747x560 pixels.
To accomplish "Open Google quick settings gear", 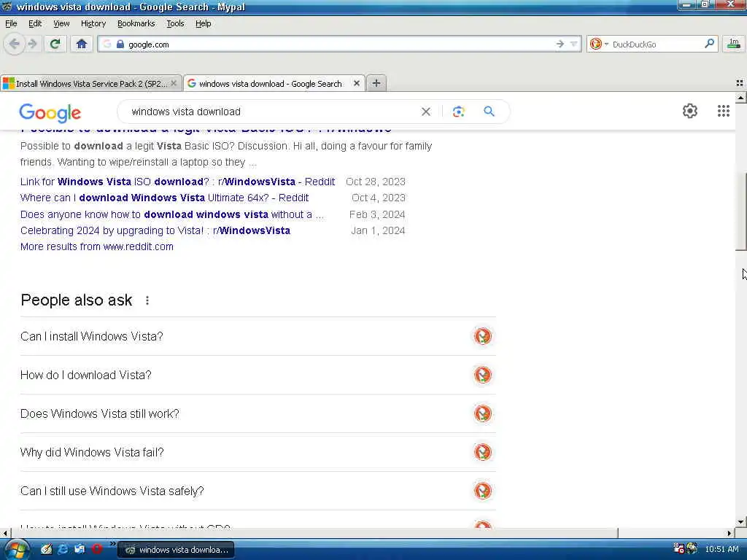I will coord(690,111).
